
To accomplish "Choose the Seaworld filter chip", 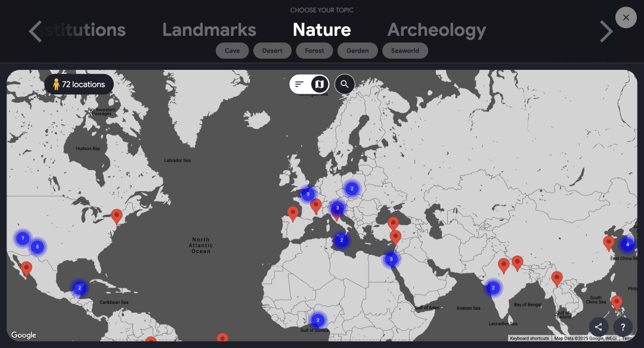I will pyautogui.click(x=405, y=51).
